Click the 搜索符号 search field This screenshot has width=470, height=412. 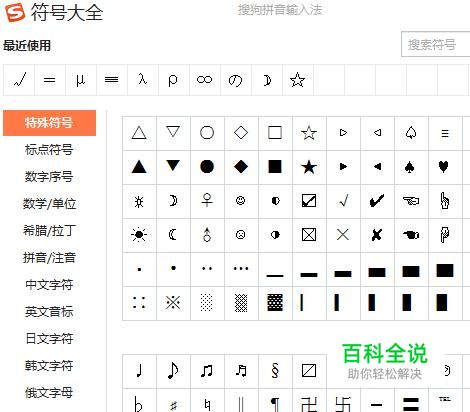(436, 44)
